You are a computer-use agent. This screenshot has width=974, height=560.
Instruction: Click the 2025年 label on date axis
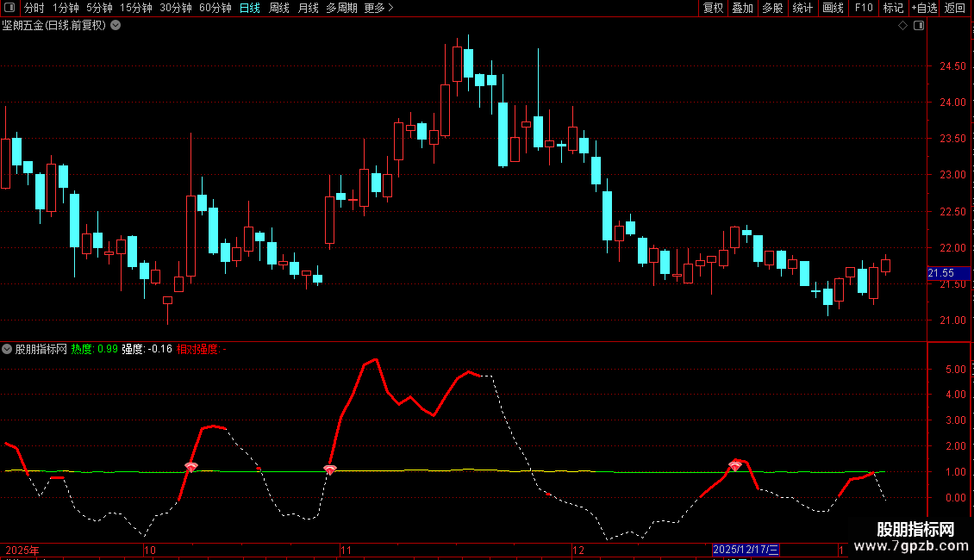pyautogui.click(x=22, y=550)
